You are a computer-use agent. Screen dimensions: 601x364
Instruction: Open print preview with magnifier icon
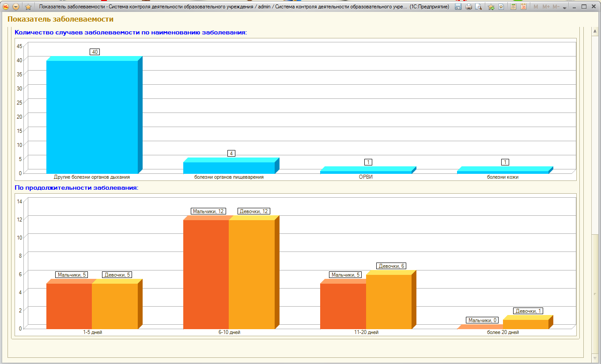[478, 7]
